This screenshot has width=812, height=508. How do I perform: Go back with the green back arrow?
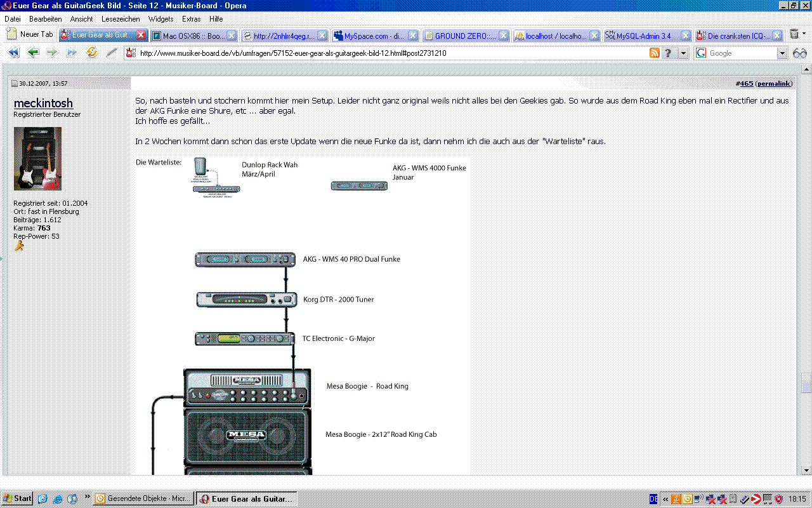(x=33, y=53)
